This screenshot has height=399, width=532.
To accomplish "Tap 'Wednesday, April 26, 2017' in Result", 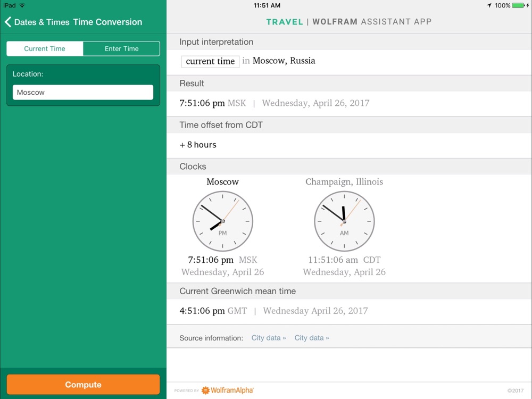I will pos(315,103).
